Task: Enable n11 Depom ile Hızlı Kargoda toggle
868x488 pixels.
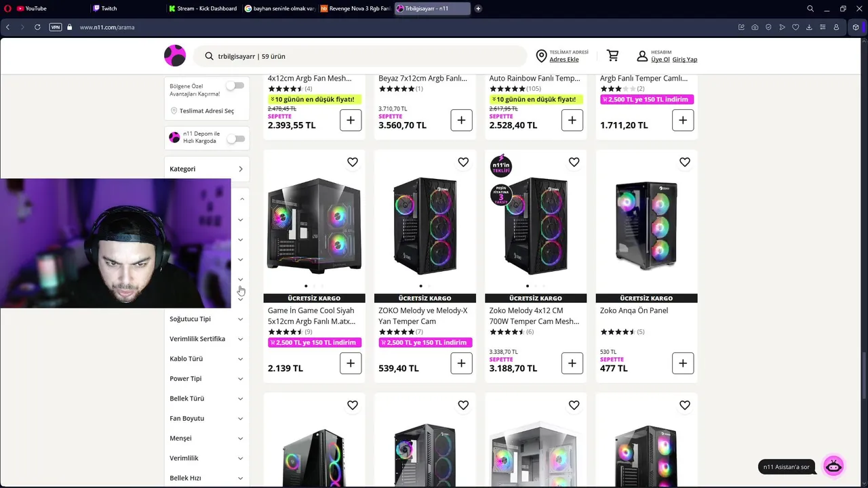Action: pos(235,139)
